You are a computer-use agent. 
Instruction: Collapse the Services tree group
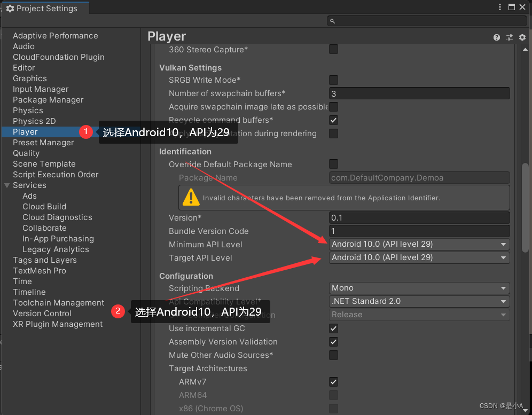tap(7, 186)
